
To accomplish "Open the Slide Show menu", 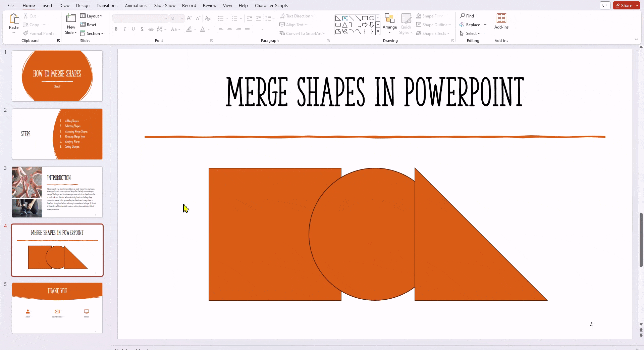I will coord(164,5).
